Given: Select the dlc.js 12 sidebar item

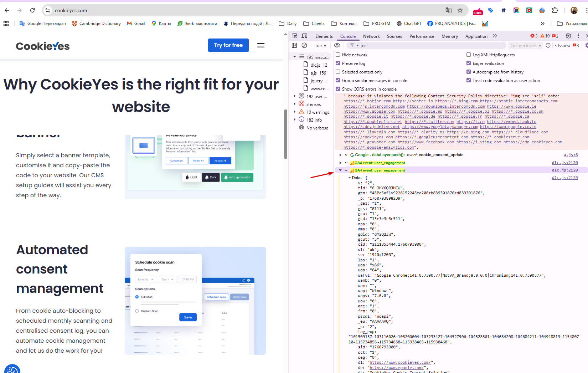Looking at the screenshot, I should 315,65.
